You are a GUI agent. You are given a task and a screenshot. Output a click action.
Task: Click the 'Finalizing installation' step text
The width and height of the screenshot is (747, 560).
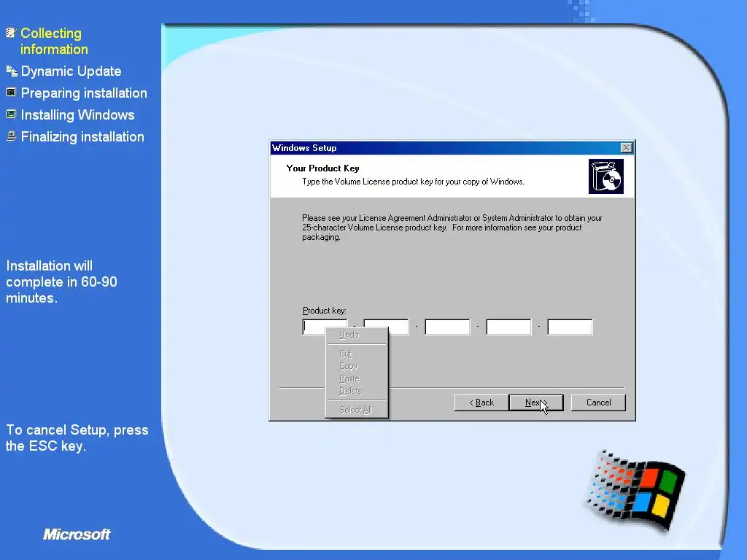coord(82,136)
